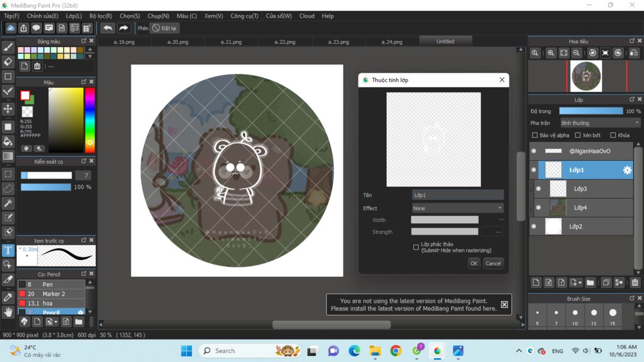Open the Bộ lọc(R) menu
The height and width of the screenshot is (362, 644).
click(x=101, y=16)
